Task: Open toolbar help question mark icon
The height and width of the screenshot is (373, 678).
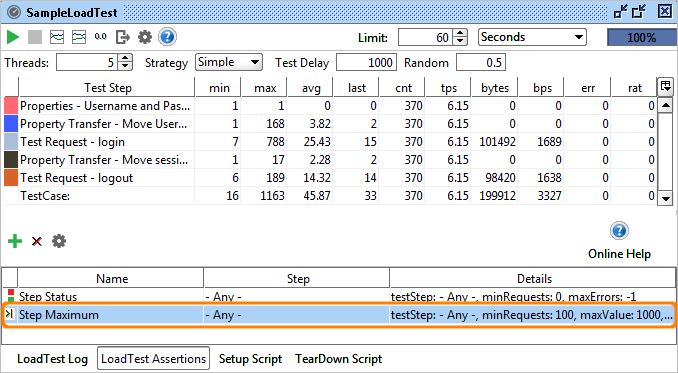Action: (167, 37)
